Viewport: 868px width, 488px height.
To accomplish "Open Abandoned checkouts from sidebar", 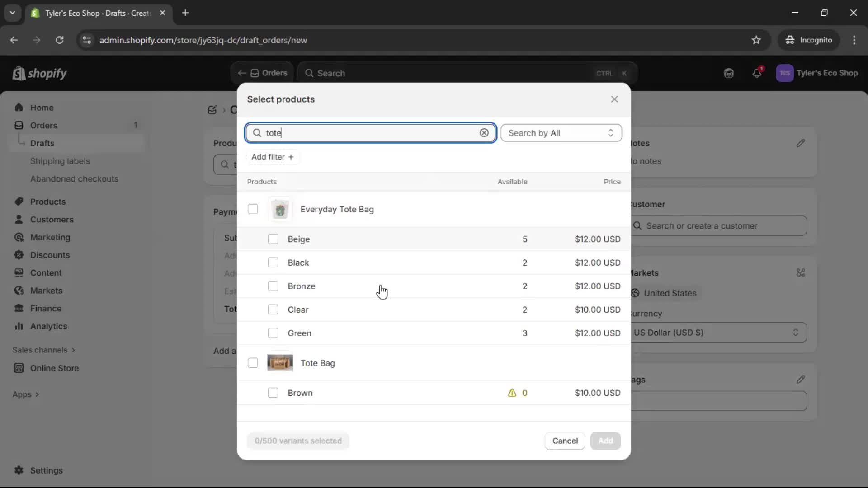I will point(74,178).
